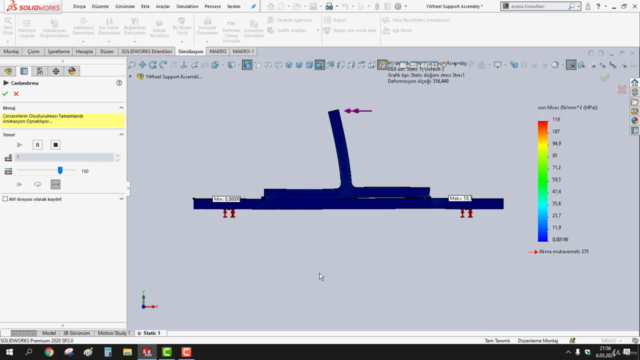Image resolution: width=640 pixels, height=360 pixels.
Task: Confirm Canlandırma with the green checkmark
Action: (5, 94)
